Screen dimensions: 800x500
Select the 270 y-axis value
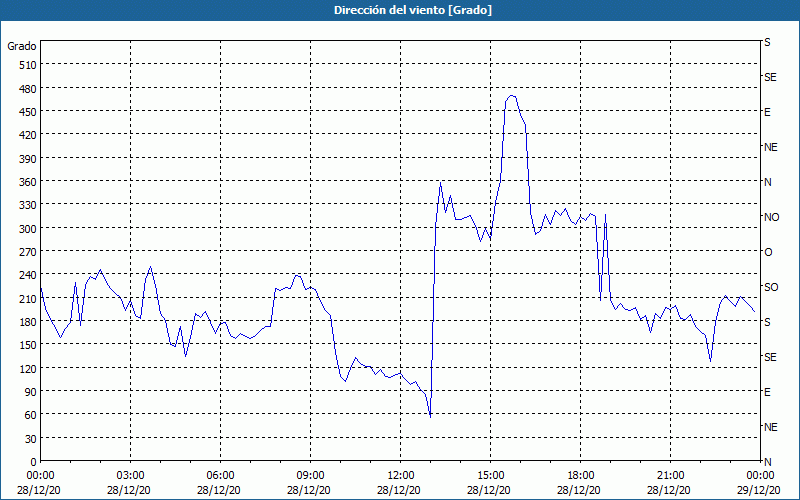point(28,252)
